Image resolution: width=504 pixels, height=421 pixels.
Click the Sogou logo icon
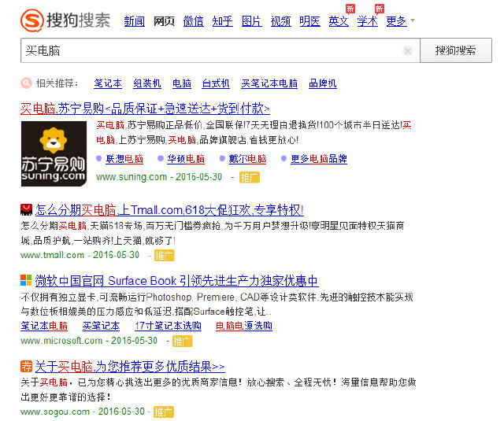pyautogui.click(x=31, y=20)
